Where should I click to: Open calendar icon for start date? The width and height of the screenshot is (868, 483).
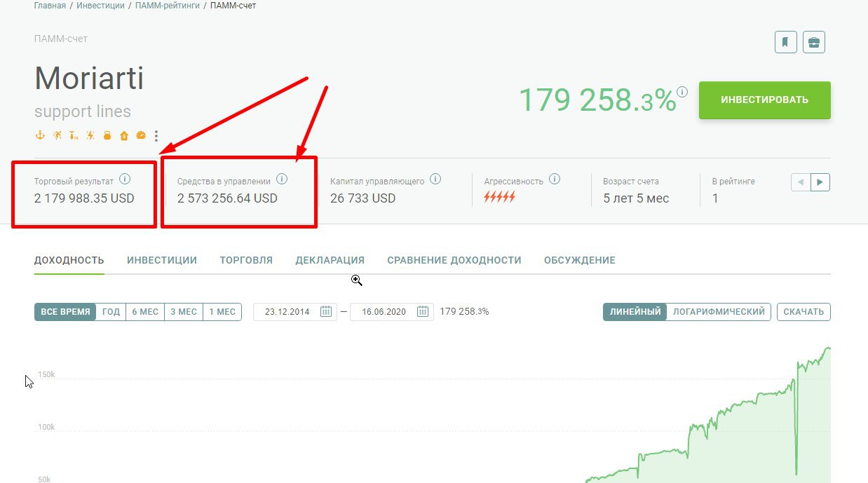coord(326,312)
